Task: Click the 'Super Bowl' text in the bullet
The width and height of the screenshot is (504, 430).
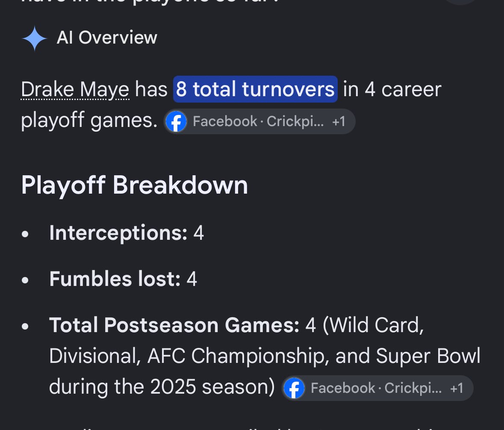Action: 428,356
